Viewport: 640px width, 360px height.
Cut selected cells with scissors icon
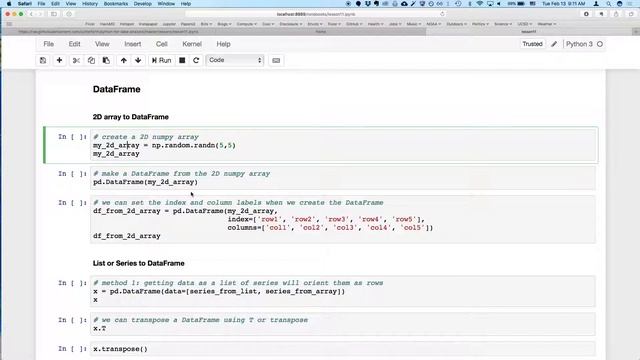(76, 60)
